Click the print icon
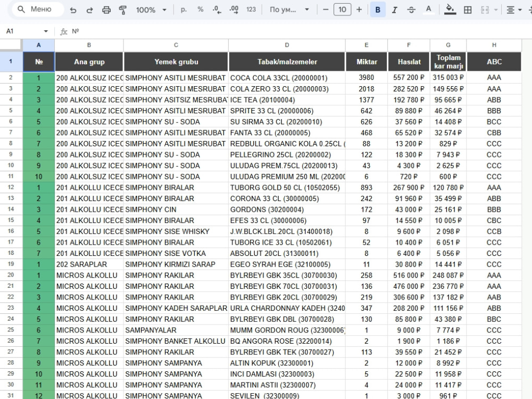Screen dimensions: 532x399 pyautogui.click(x=106, y=10)
